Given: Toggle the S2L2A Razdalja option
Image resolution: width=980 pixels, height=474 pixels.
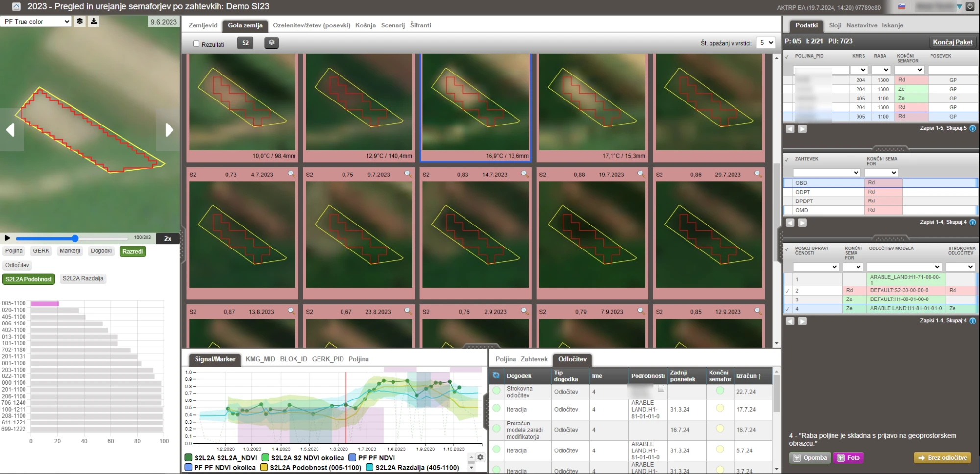Looking at the screenshot, I should tap(83, 278).
